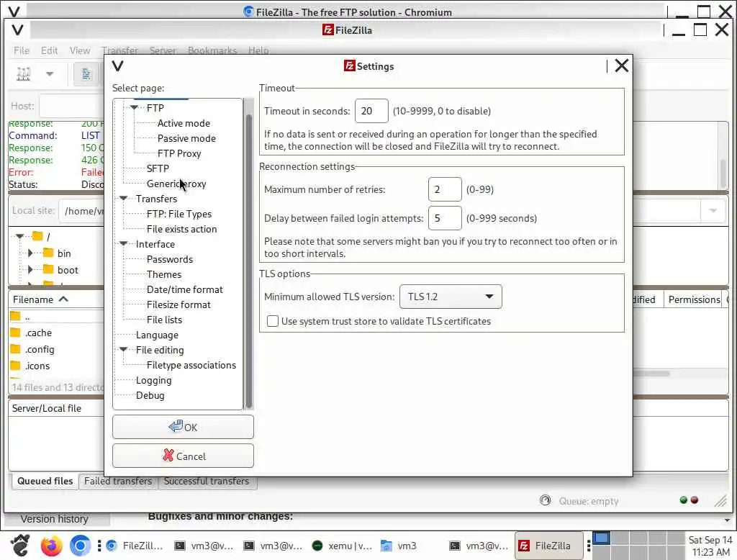Click the queue status icon

tap(546, 500)
